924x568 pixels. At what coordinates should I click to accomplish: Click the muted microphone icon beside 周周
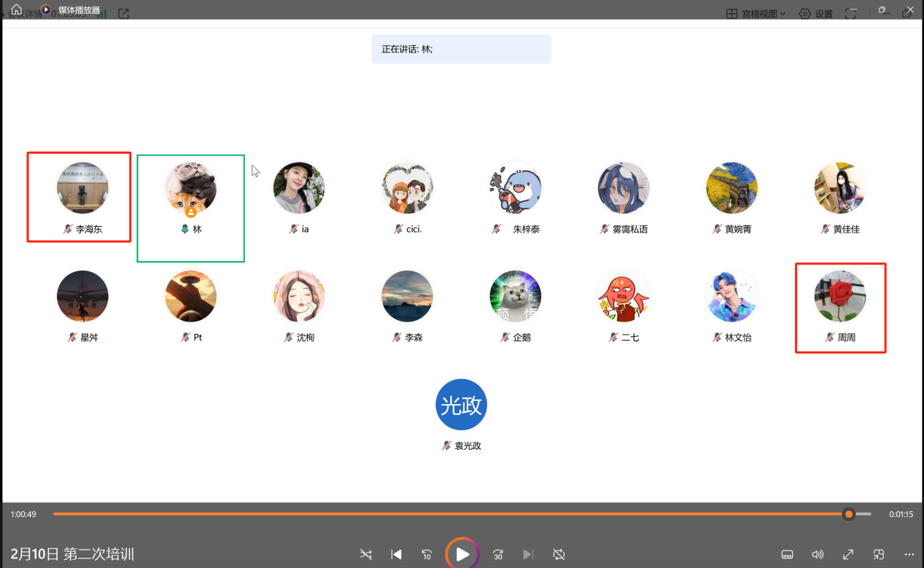[829, 338]
